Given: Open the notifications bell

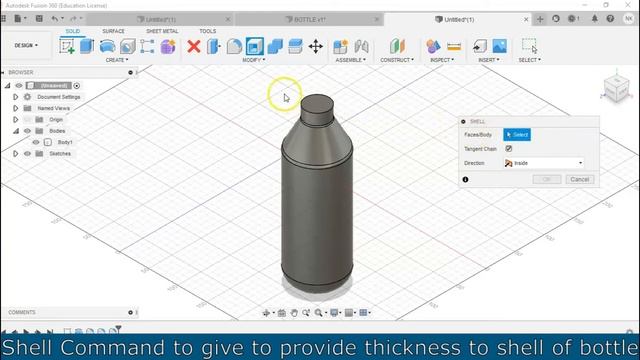Looking at the screenshot, I should coord(595,18).
